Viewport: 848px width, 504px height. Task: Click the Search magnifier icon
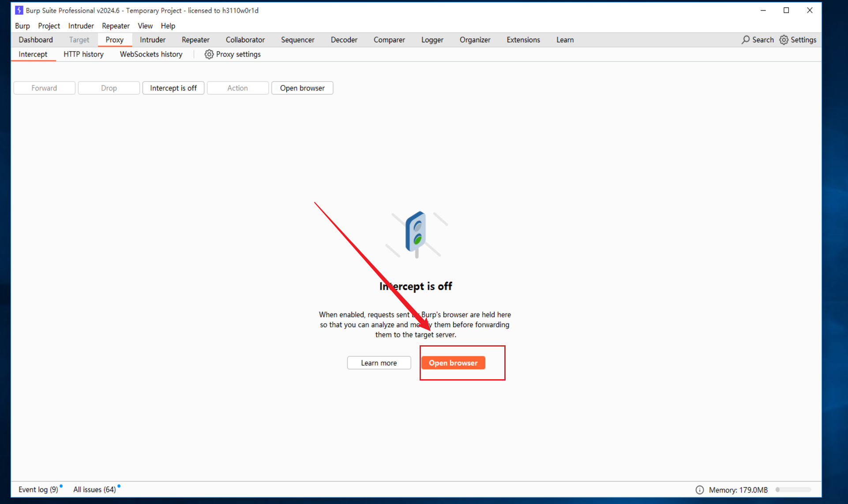coord(745,40)
